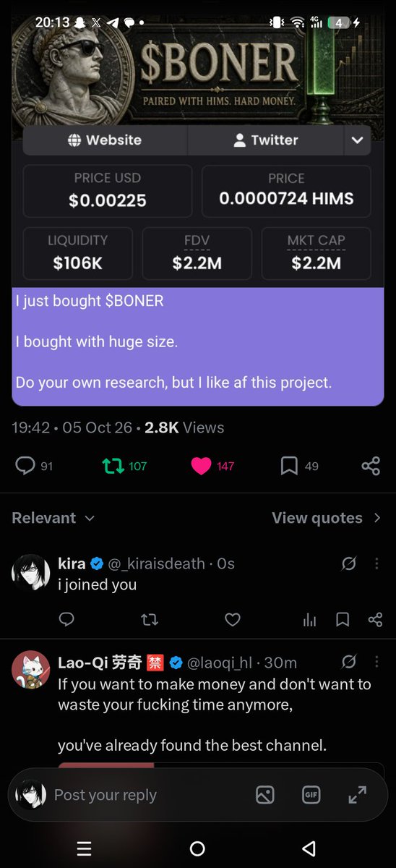The height and width of the screenshot is (868, 396).
Task: Open the reply comments icon on main post
Action: point(25,467)
